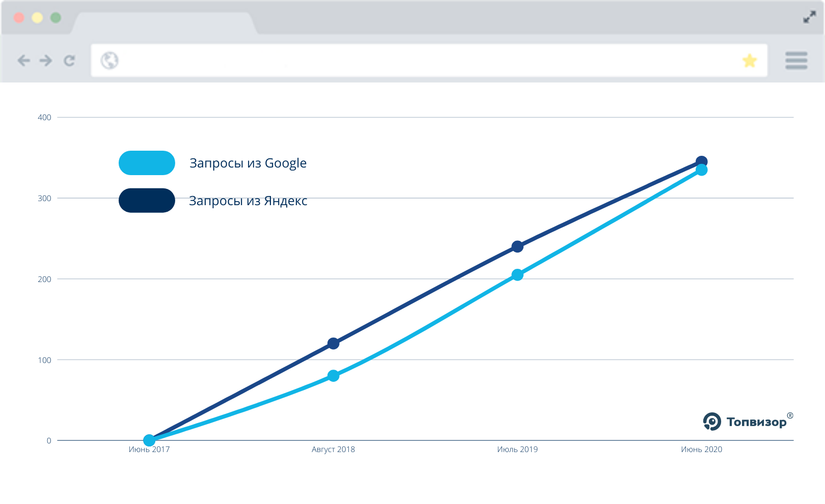Bookmark the page with the yellow star
Viewport: 825px width, 504px height.
(x=750, y=61)
